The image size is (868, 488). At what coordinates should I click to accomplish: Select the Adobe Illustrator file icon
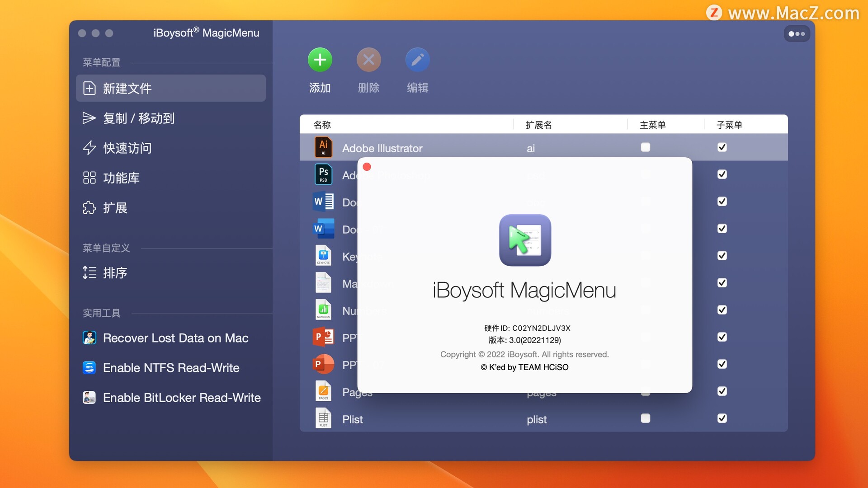(x=323, y=147)
